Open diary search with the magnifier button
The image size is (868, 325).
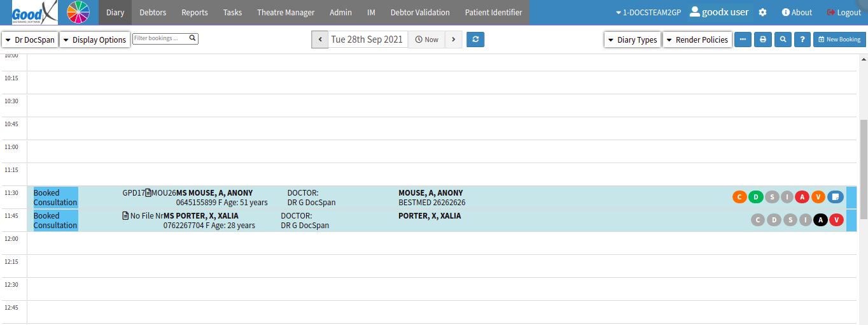(x=783, y=40)
